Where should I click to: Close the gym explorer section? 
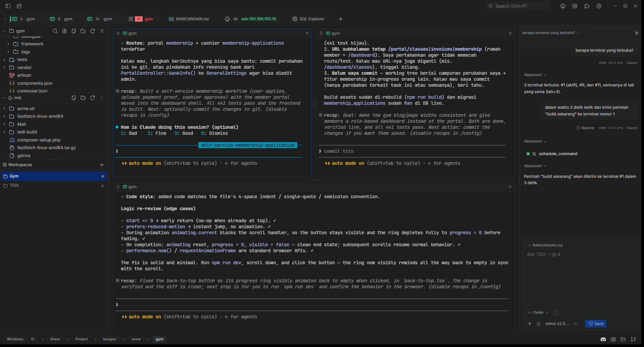(x=102, y=31)
